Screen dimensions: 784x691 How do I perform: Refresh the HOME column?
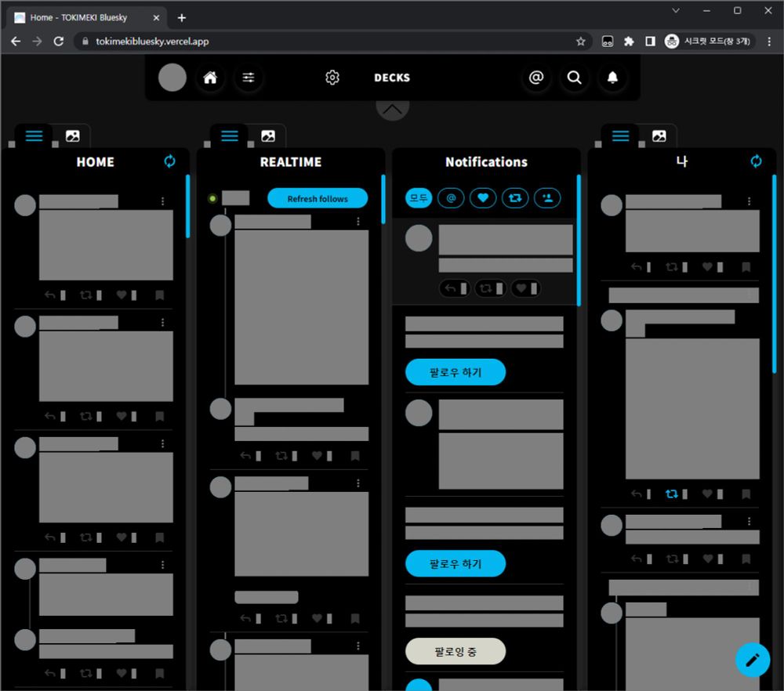[170, 161]
